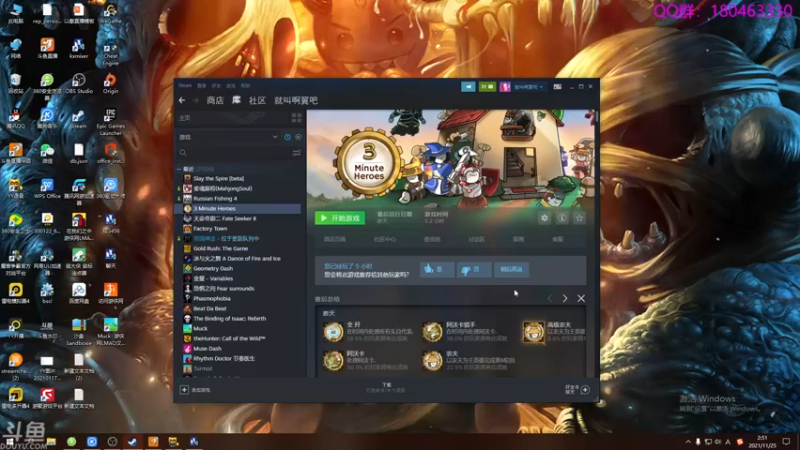This screenshot has height=450, width=800.
Task: Open Epic Games Launcher desktop icon
Action: pyautogui.click(x=110, y=122)
